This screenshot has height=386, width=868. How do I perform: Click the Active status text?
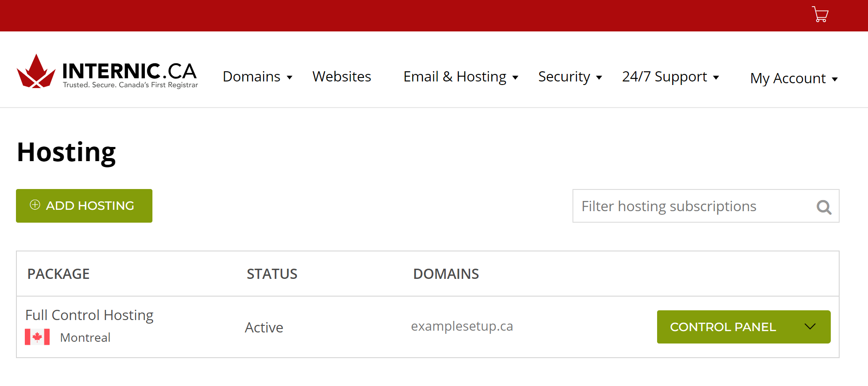(x=264, y=328)
